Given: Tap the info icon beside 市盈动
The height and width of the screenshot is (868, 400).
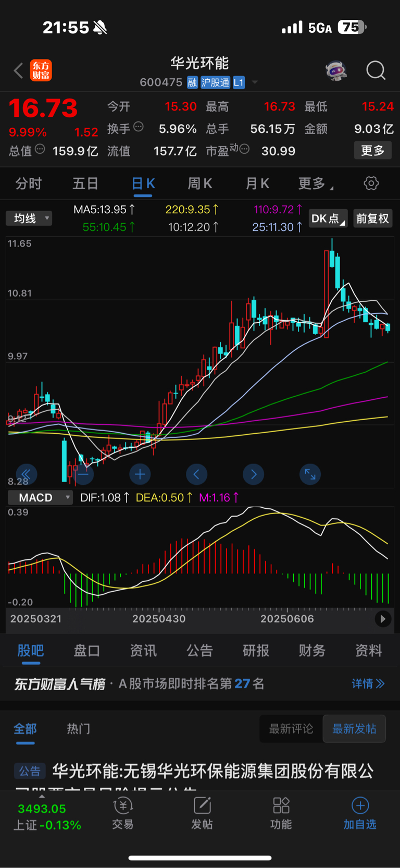Looking at the screenshot, I should click(x=244, y=149).
